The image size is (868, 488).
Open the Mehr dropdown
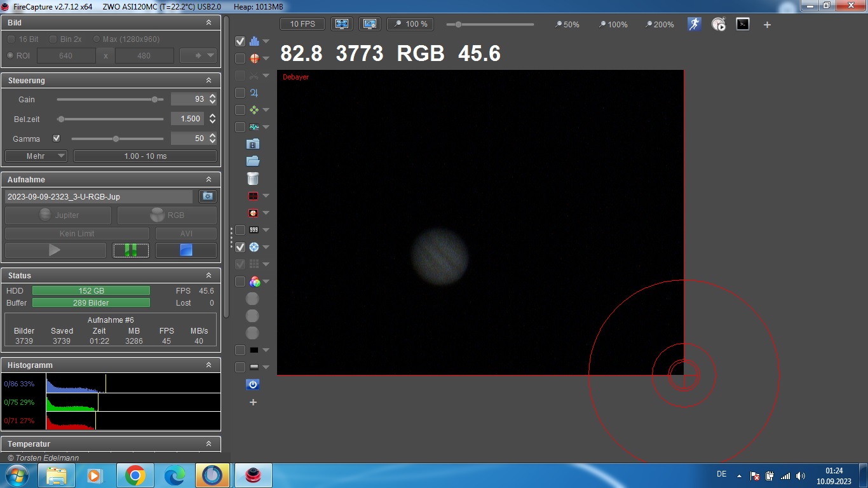[36, 156]
